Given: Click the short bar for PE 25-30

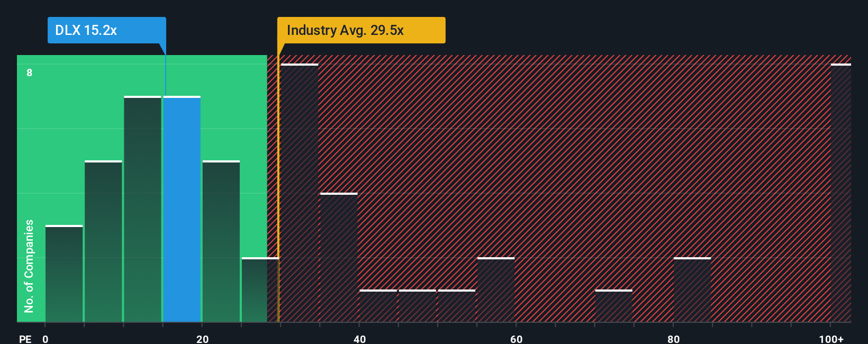Looking at the screenshot, I should point(260,289).
